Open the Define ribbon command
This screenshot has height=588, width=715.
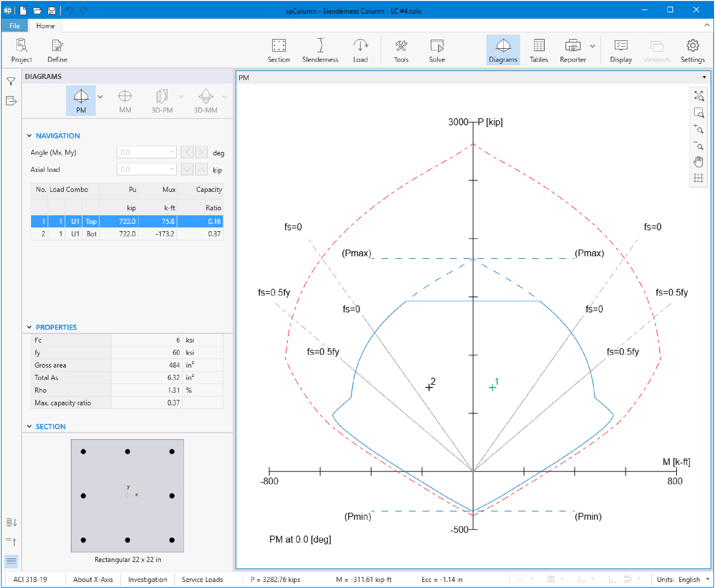pos(57,50)
